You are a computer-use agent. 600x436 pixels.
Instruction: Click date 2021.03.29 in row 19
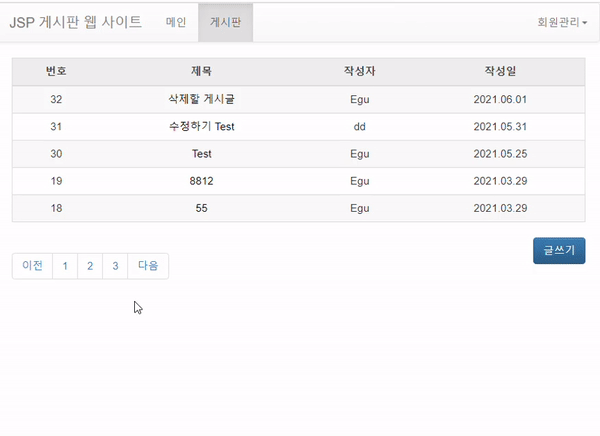pyautogui.click(x=501, y=181)
